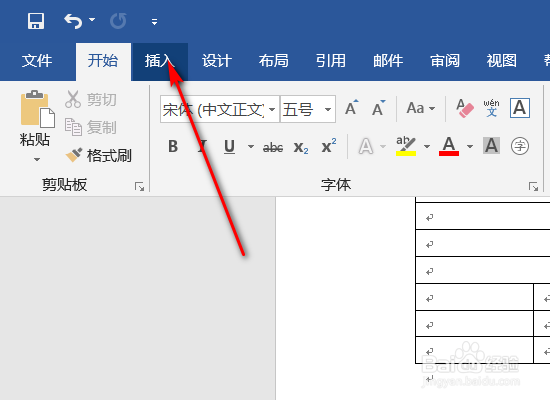Toggle Italic formatting
This screenshot has height=400, width=550.
[x=202, y=146]
